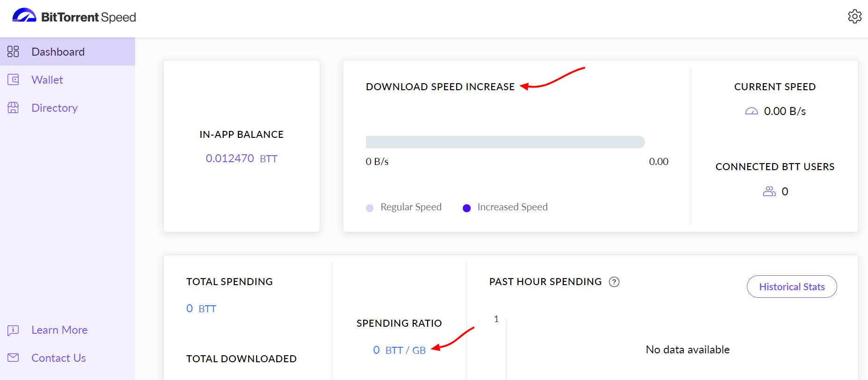The image size is (868, 380).
Task: Click the Learn More chat icon
Action: click(x=13, y=330)
